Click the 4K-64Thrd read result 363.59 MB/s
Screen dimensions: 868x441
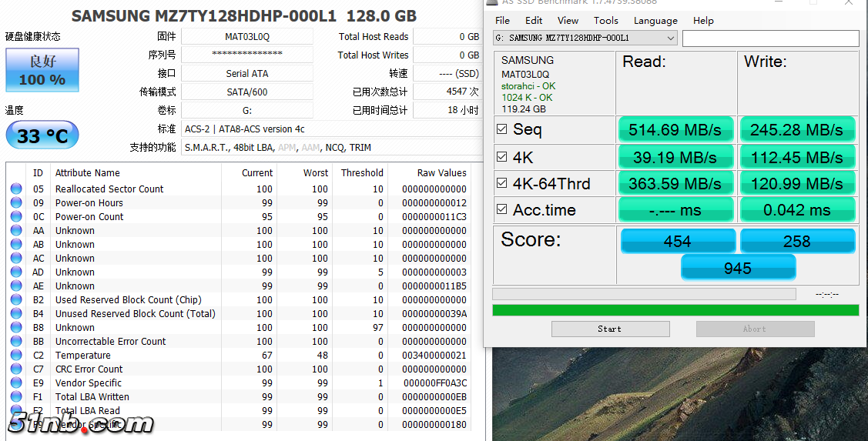pos(675,184)
